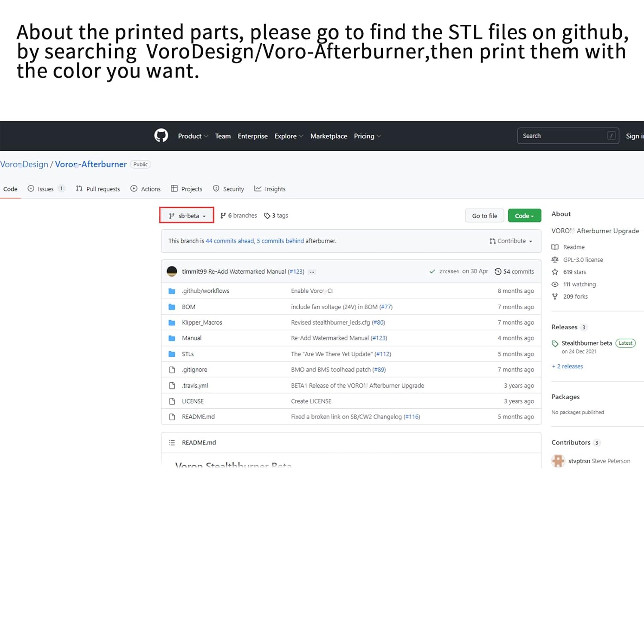Image resolution: width=644 pixels, height=644 pixels.
Task: Click the watching eye icon in About
Action: pyautogui.click(x=555, y=284)
